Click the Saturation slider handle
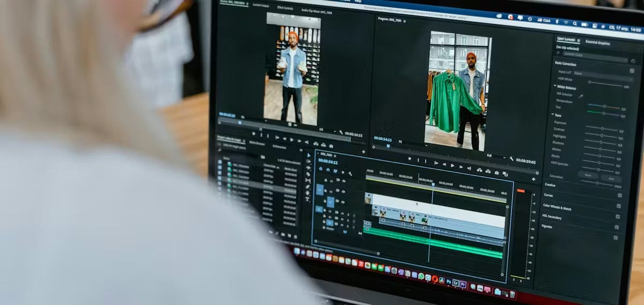The width and height of the screenshot is (644, 305). click(597, 183)
